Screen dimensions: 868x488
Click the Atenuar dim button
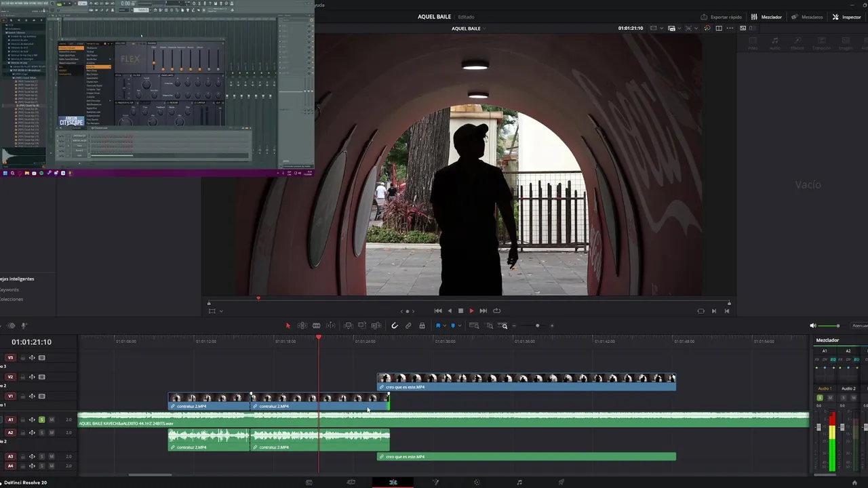point(859,326)
